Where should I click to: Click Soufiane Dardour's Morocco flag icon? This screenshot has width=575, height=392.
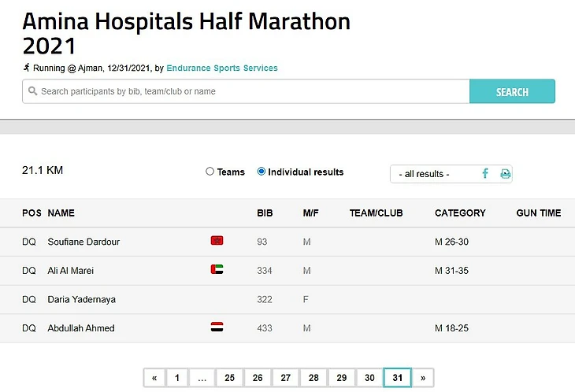[x=217, y=241]
